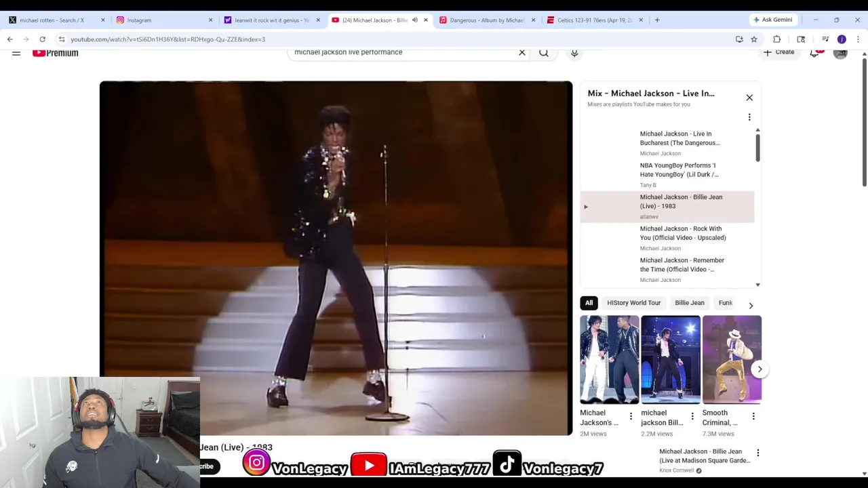Select the All filter chip

[x=589, y=303]
